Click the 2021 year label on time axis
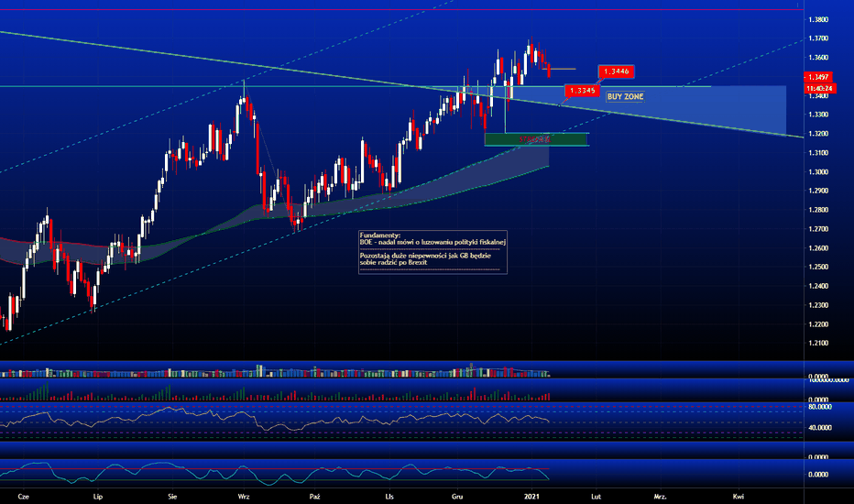Screen dimensions: 854x504 [531, 497]
